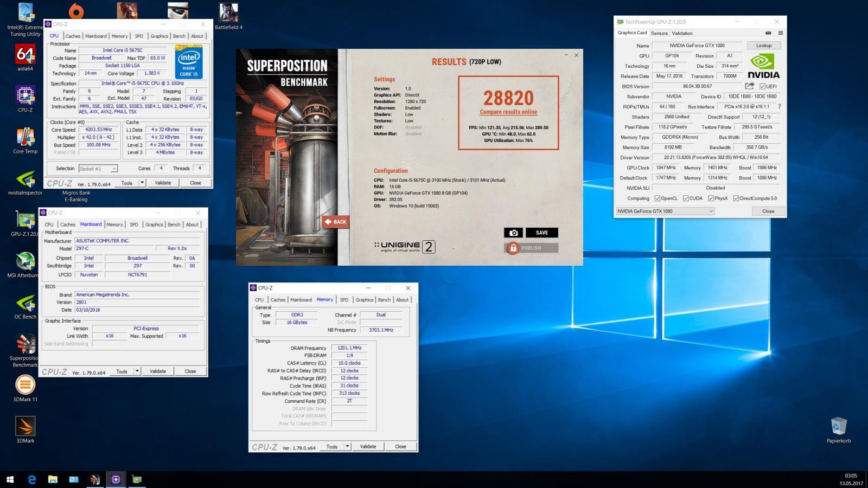Viewport: 868px width, 488px height.
Task: Switch to the Validation tab in GPU-Z
Action: pyautogui.click(x=682, y=33)
